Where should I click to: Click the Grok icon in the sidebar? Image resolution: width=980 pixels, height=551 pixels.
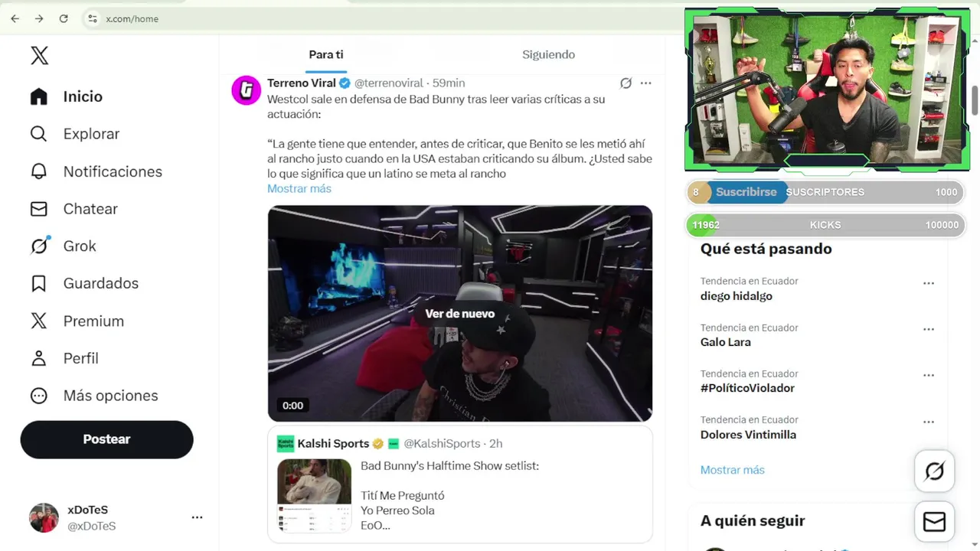tap(39, 246)
